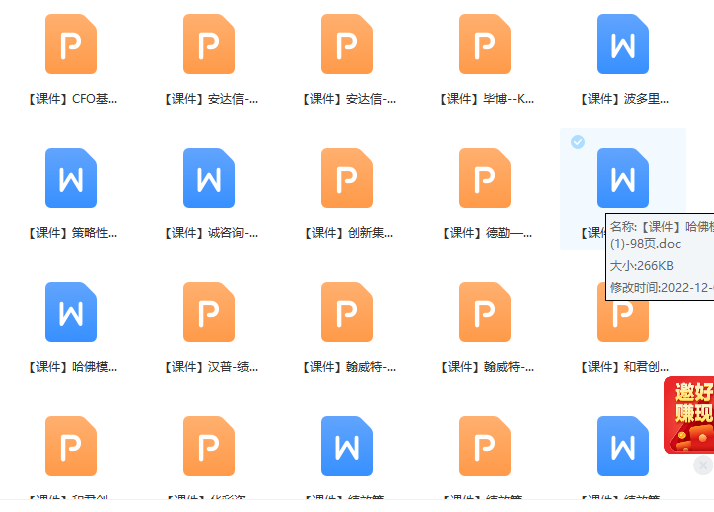Click the file name 【课件】汉普-绩...
Screen dimensions: 714x512
pyautogui.click(x=211, y=367)
